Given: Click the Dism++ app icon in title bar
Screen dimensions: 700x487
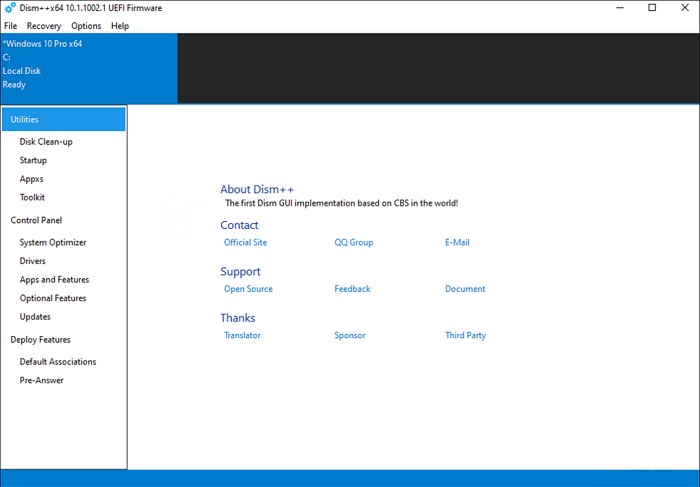Looking at the screenshot, I should pyautogui.click(x=10, y=8).
